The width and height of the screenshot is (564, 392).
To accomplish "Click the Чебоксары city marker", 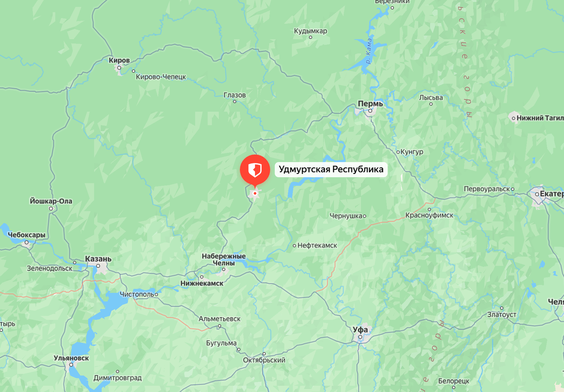I will coord(27,243).
